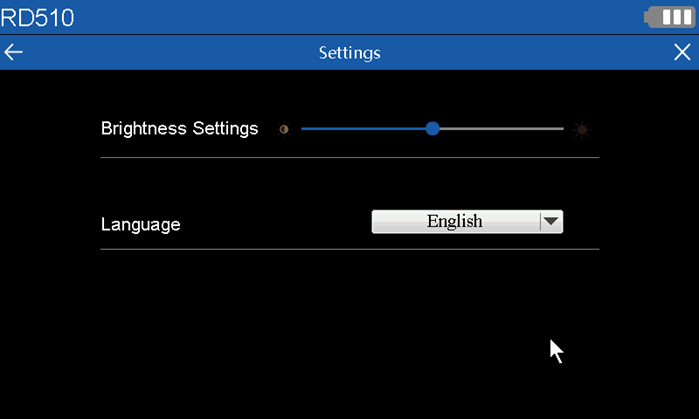The image size is (699, 419).
Task: Click the divider line under Brightness Settings
Action: [350, 157]
